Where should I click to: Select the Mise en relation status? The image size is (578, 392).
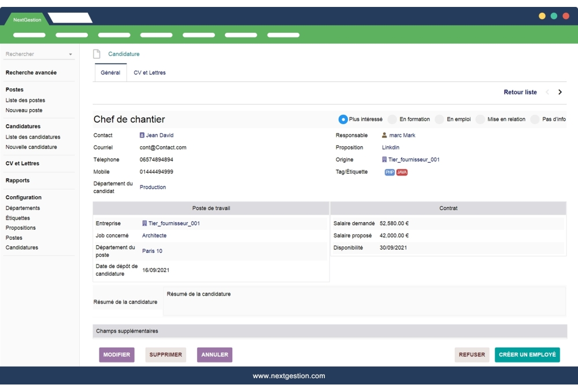click(479, 120)
